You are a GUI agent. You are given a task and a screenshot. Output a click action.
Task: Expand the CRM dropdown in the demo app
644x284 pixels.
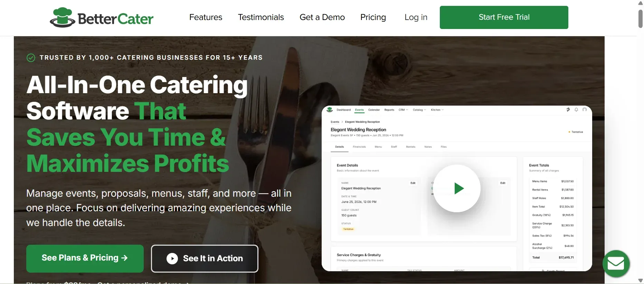[403, 110]
